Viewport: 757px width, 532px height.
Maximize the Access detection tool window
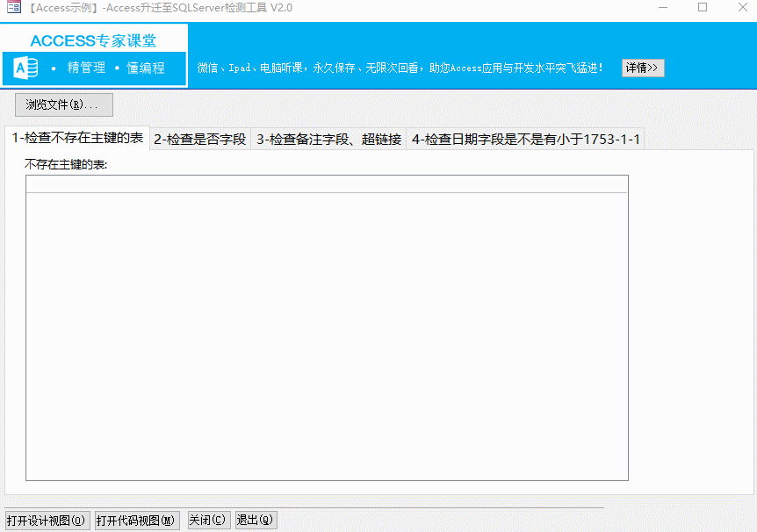703,8
